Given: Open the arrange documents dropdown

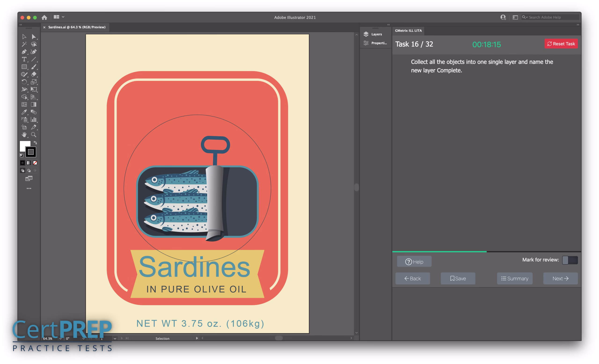Looking at the screenshot, I should tap(63, 17).
